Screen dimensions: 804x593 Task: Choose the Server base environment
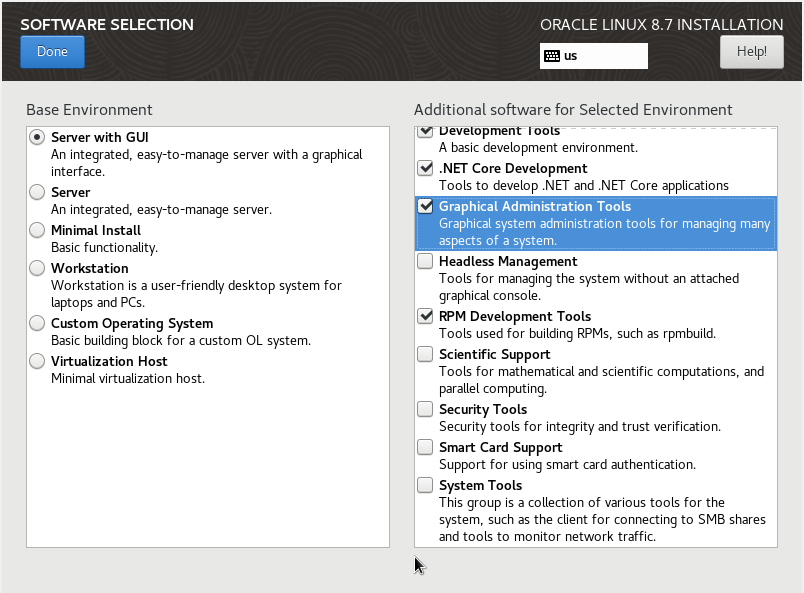click(x=37, y=192)
